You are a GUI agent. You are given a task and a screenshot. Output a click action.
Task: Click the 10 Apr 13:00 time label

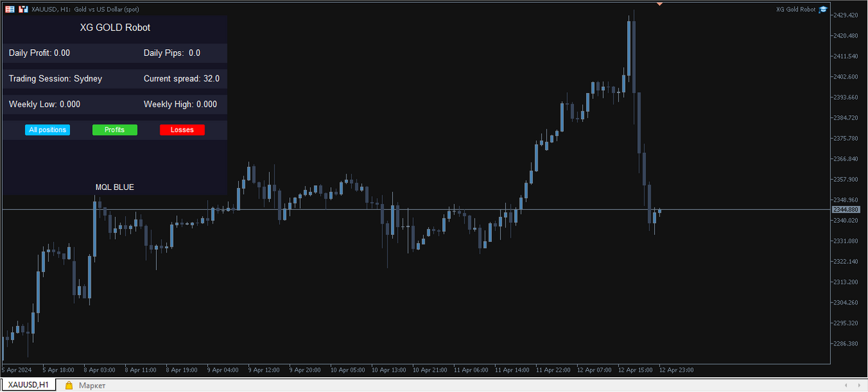tap(389, 370)
